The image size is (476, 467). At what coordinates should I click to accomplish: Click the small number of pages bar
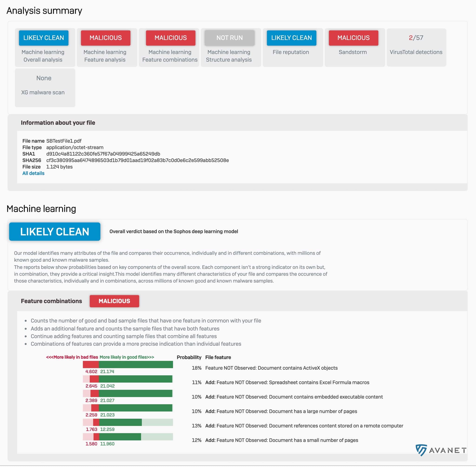tap(128, 437)
